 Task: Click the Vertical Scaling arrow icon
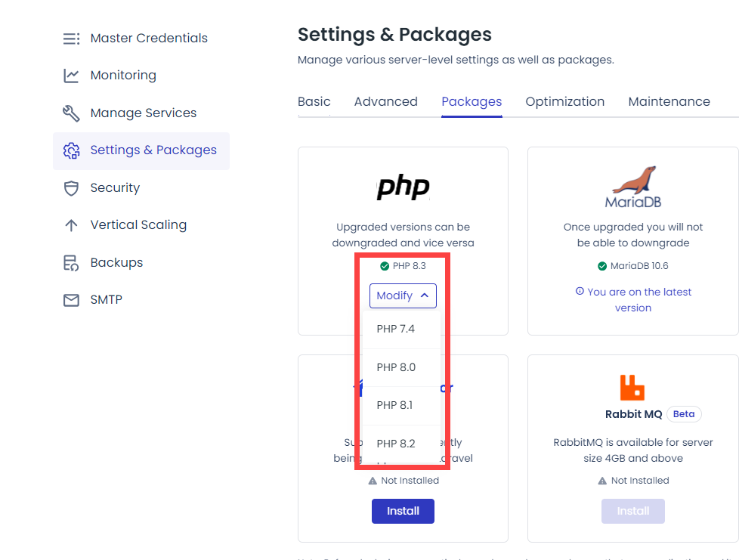click(x=70, y=224)
